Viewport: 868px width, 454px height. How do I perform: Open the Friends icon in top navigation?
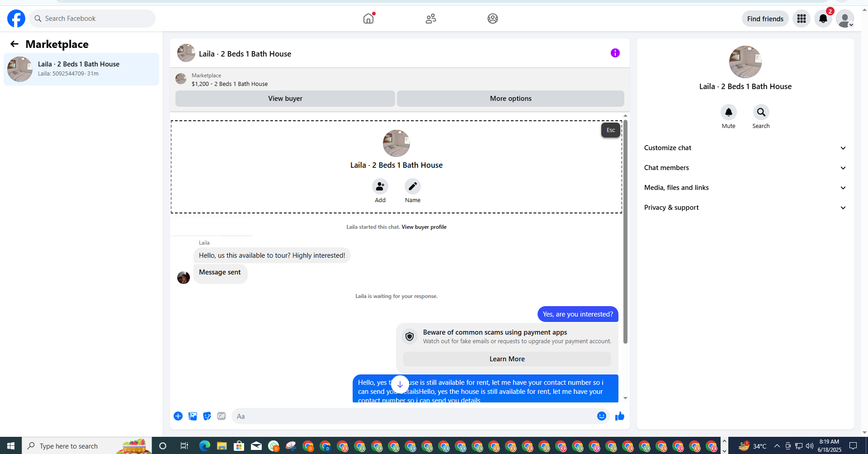pos(431,19)
